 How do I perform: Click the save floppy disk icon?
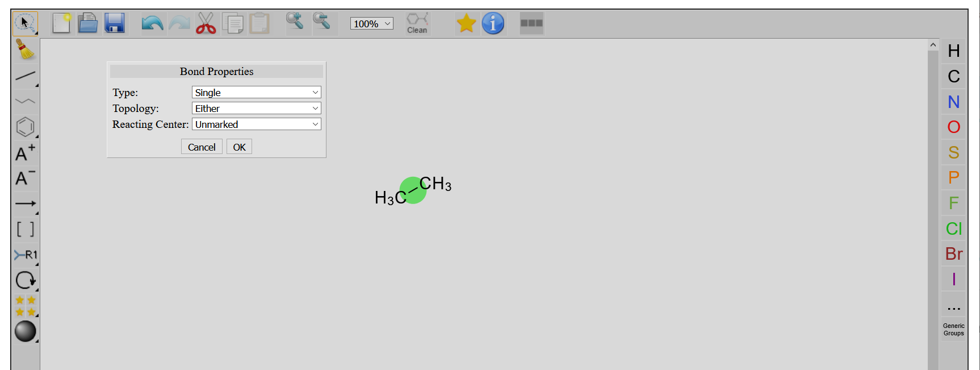tap(115, 23)
